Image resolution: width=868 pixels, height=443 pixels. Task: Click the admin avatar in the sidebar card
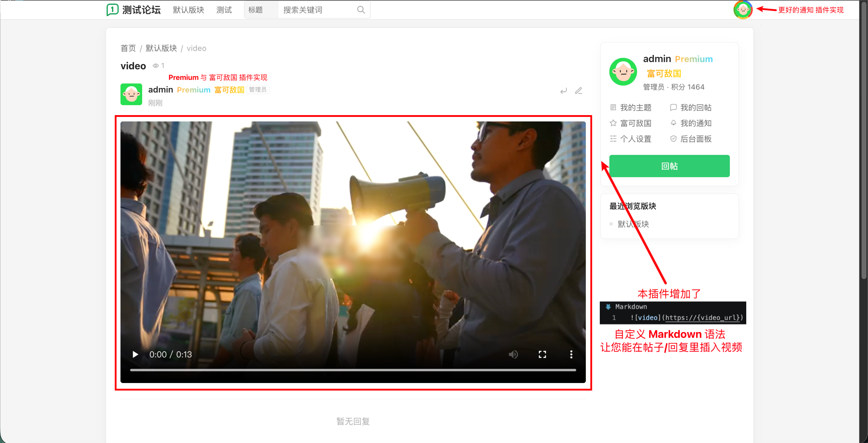(x=623, y=72)
